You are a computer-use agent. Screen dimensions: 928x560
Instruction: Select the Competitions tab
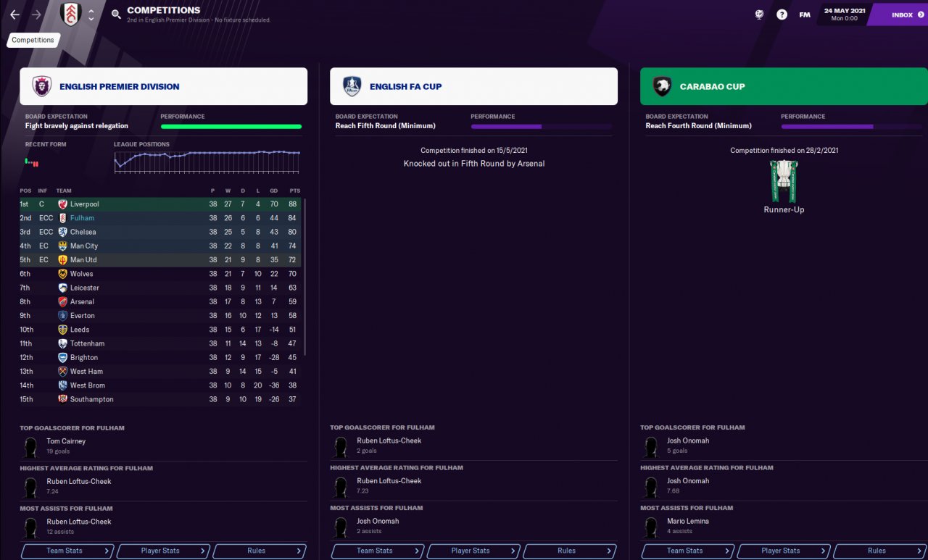pyautogui.click(x=33, y=40)
